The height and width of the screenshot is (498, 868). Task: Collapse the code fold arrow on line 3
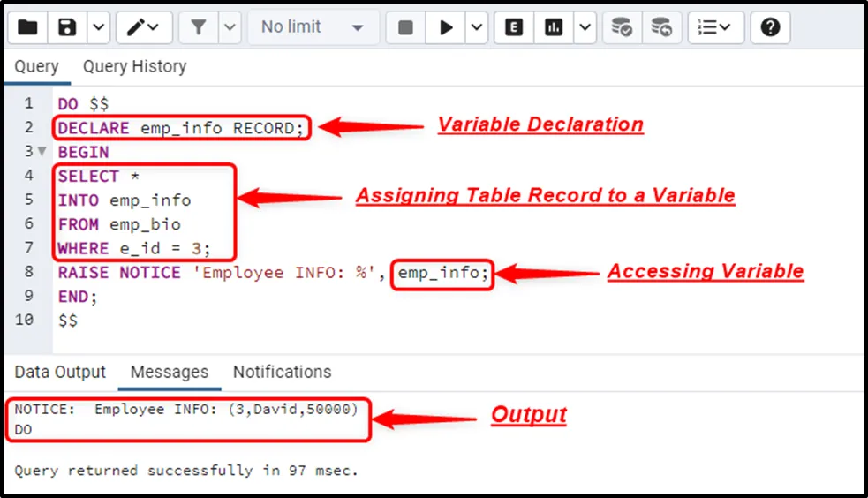coord(42,152)
